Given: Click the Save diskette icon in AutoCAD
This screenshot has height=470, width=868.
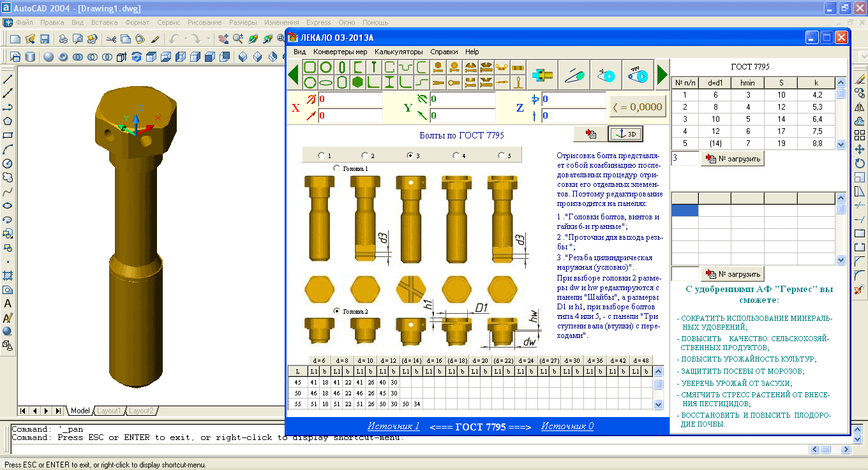Looking at the screenshot, I should click(x=44, y=39).
